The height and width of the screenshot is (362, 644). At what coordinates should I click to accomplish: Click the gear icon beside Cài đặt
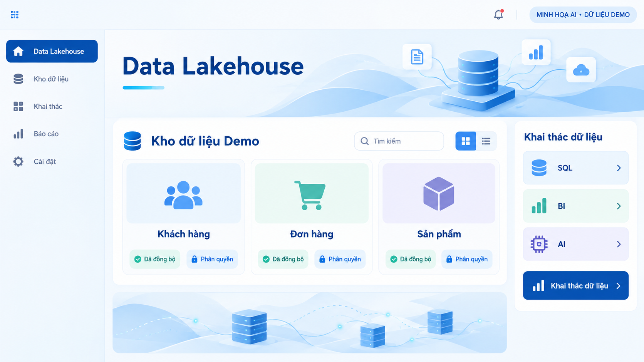(x=18, y=161)
